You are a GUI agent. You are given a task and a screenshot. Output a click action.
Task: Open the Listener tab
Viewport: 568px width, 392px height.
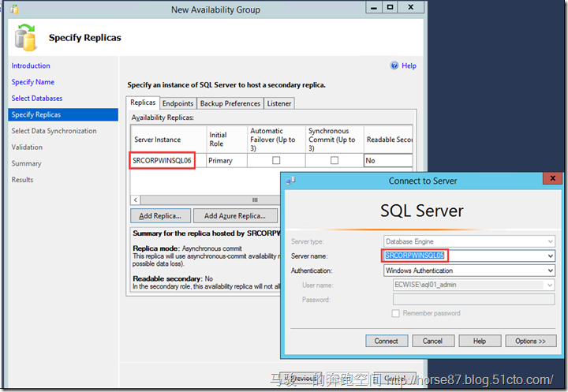click(279, 103)
